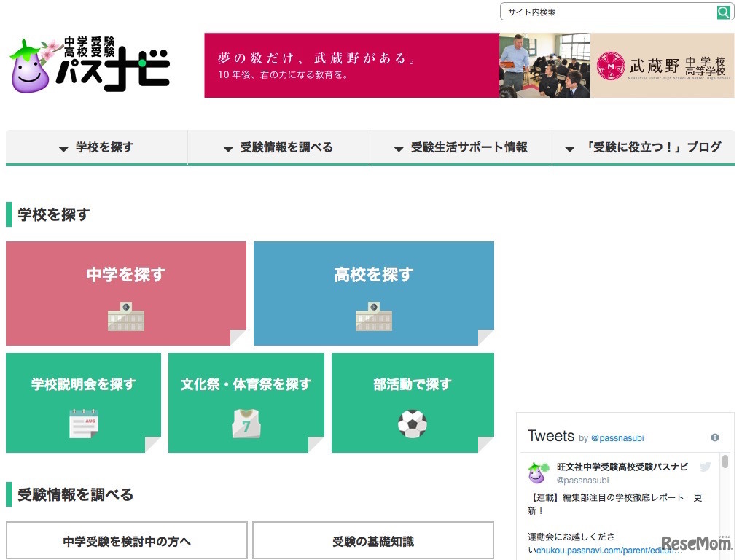Viewport: 742px width, 560px height.
Task: Click the school building icon on 高校を探す tile
Action: tap(373, 319)
